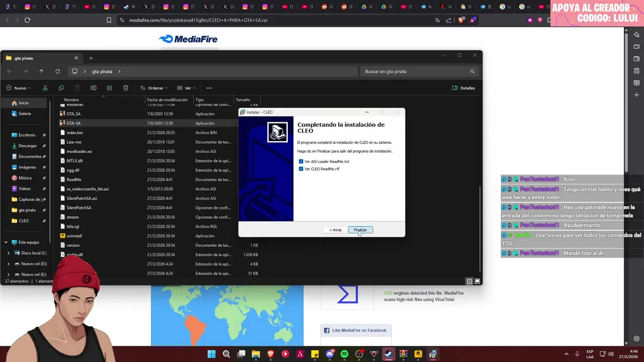Screen dimensions: 644x362
Task: Expand Nuevo vol (E:) tree node
Action: [8, 275]
